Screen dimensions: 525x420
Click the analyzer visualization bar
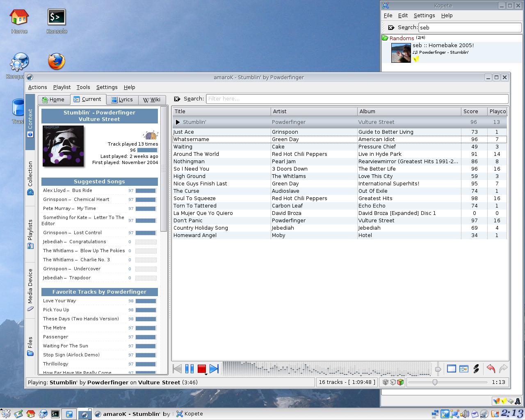326,369
